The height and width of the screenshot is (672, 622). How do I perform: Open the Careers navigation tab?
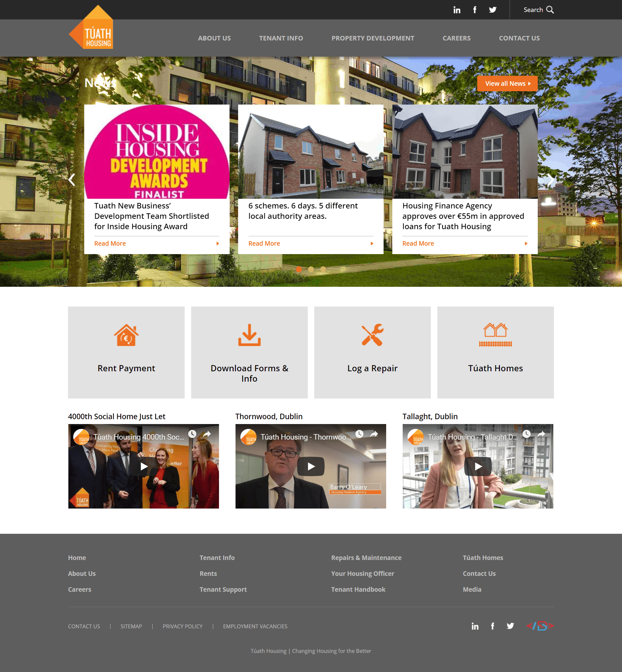pyautogui.click(x=456, y=38)
